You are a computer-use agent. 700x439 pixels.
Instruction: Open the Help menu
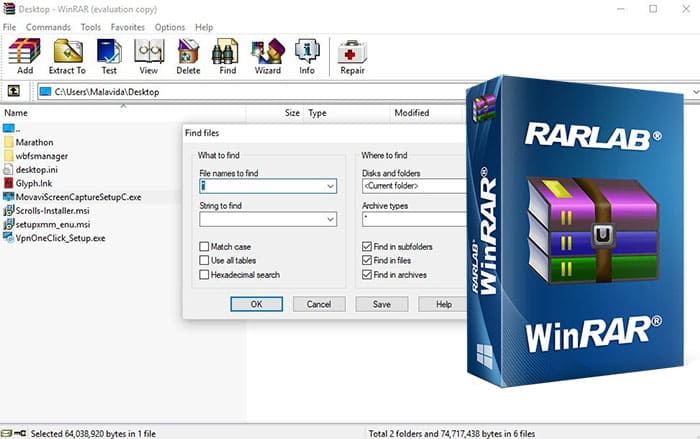click(x=204, y=27)
